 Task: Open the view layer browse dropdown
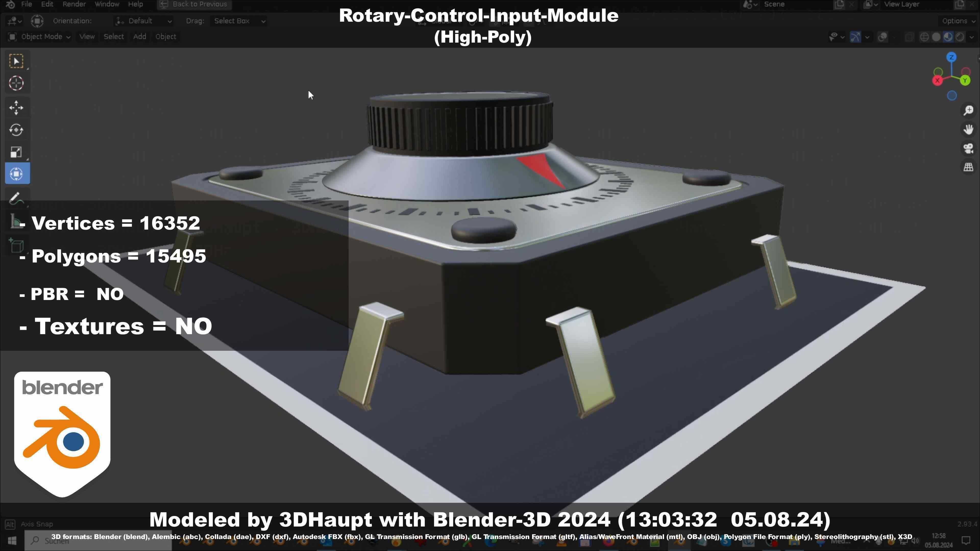(871, 5)
